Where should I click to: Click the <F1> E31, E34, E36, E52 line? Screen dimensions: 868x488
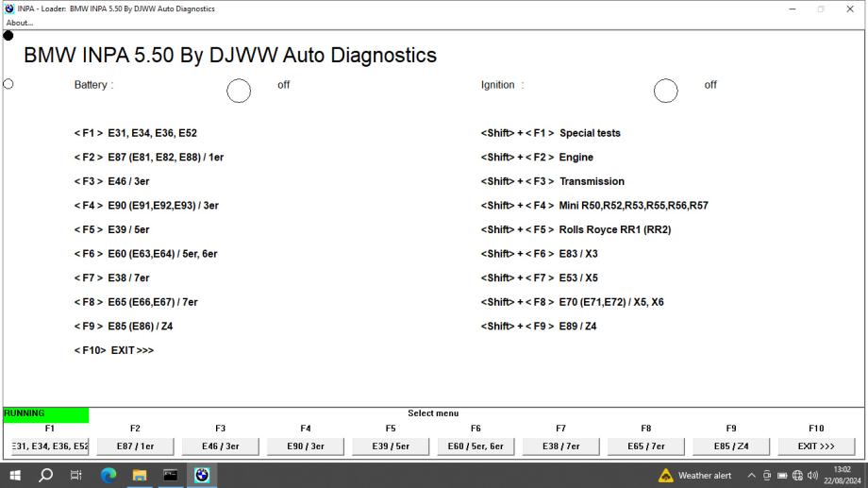pyautogui.click(x=136, y=133)
